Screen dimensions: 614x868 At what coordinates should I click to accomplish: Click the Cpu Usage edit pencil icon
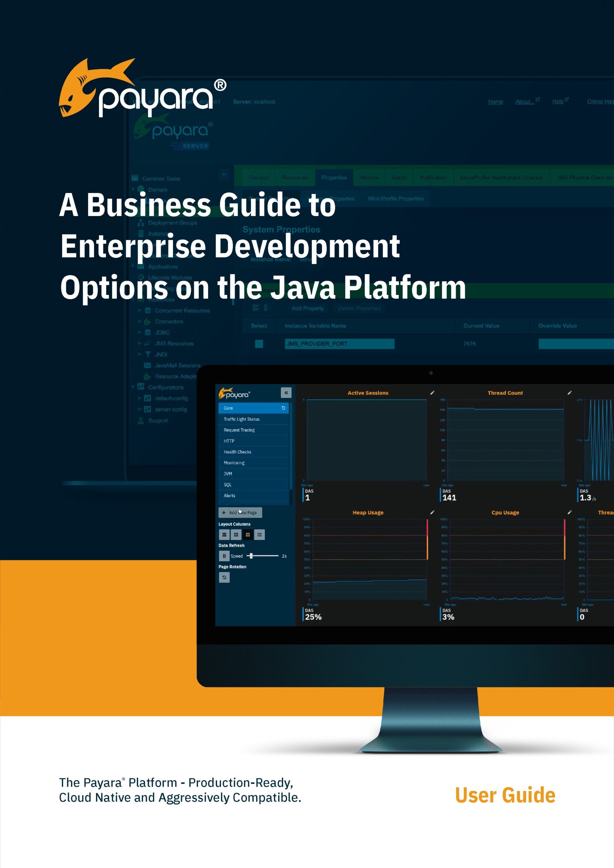[569, 512]
